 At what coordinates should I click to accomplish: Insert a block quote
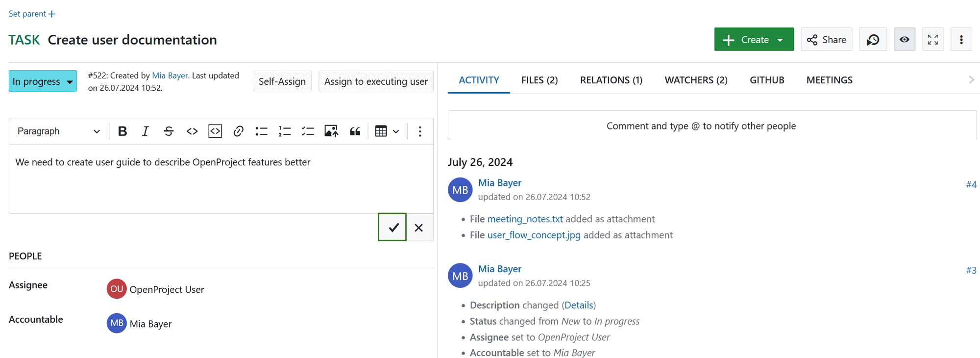point(355,131)
